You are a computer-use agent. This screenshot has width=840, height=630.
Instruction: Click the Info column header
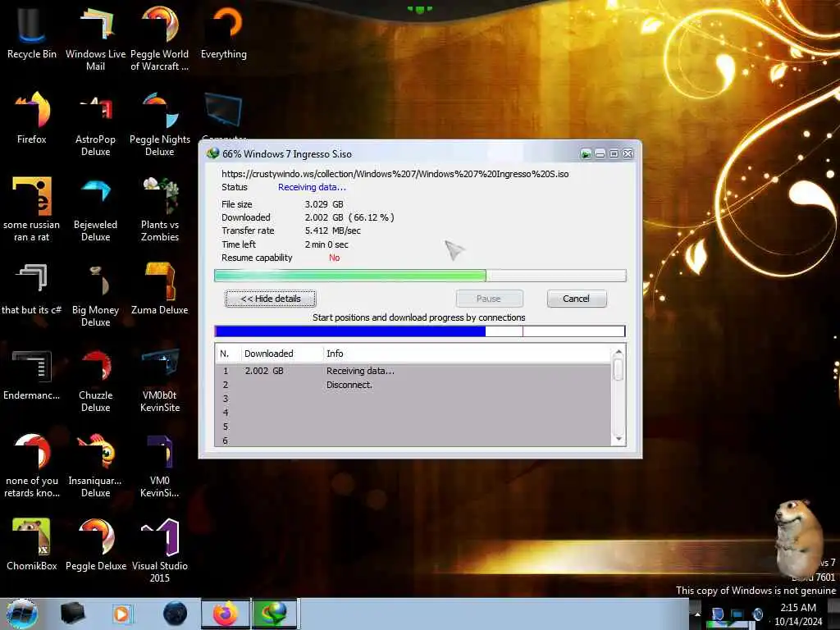[467, 354]
